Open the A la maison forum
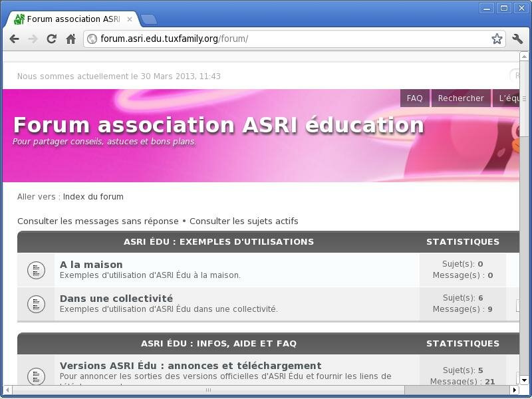Viewport: 532px width, 399px height. pos(91,265)
